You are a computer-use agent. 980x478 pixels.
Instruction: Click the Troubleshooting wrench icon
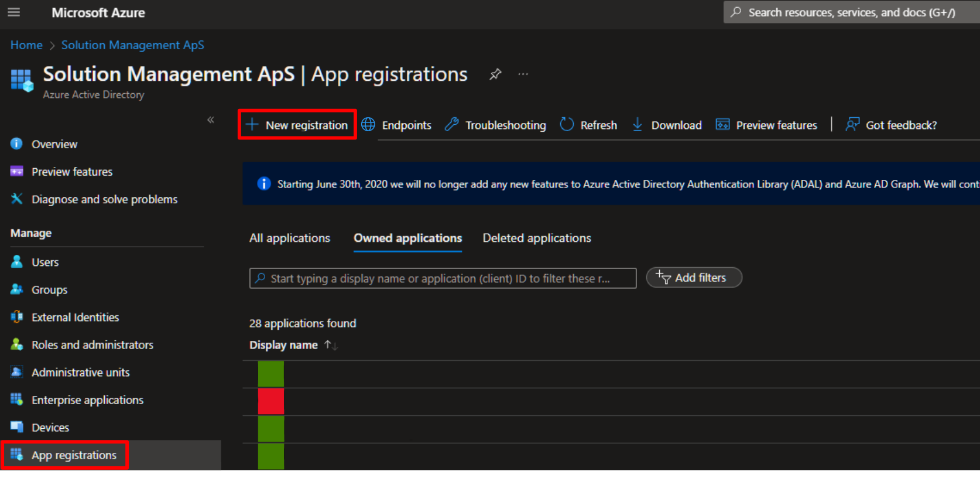tap(451, 124)
